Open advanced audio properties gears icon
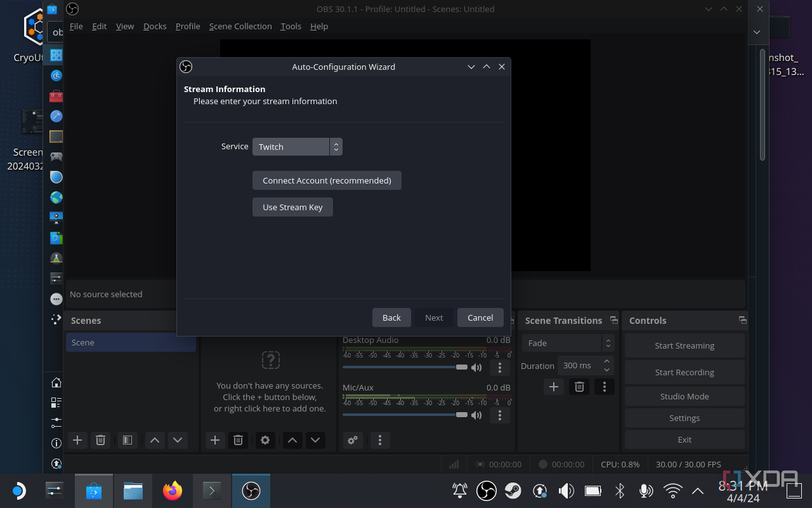Screen dimensions: 812x508 tap(353, 440)
